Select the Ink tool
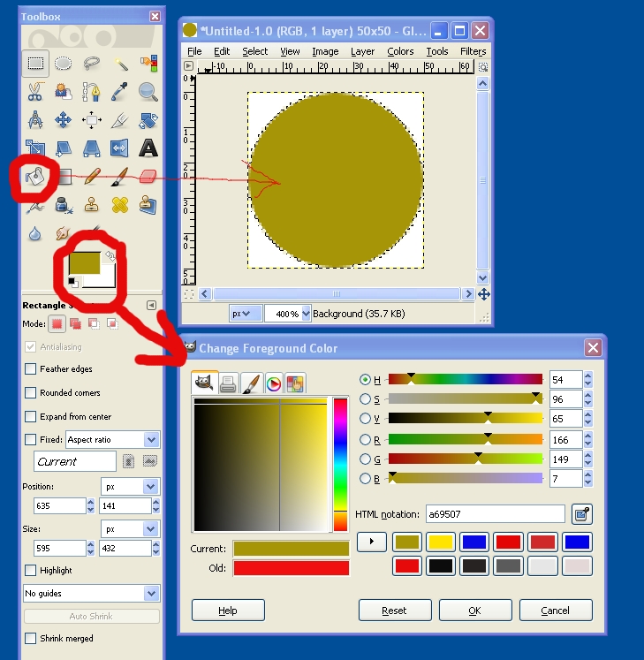 [63, 205]
